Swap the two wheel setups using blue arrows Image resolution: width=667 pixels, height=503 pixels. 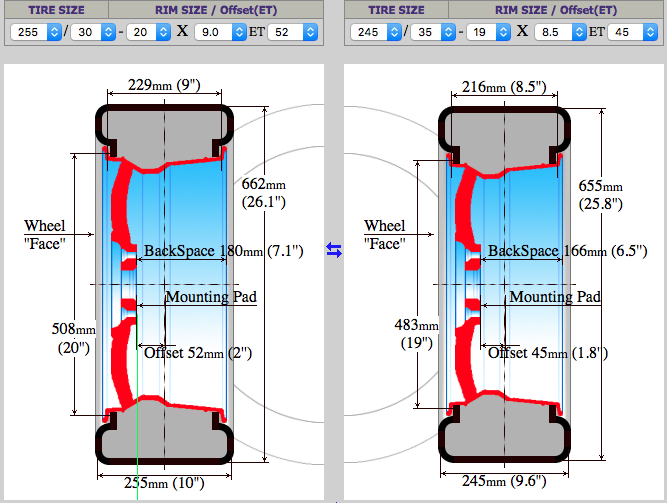coord(334,252)
